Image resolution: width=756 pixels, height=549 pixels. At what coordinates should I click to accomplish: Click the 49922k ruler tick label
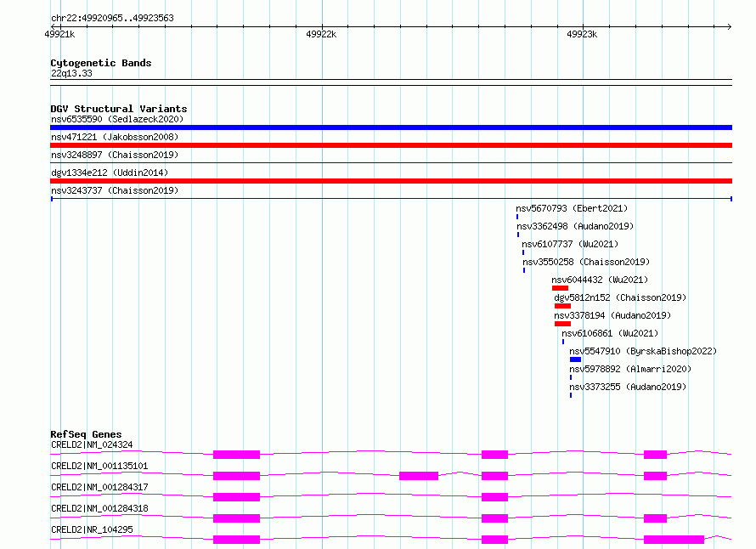(x=321, y=34)
